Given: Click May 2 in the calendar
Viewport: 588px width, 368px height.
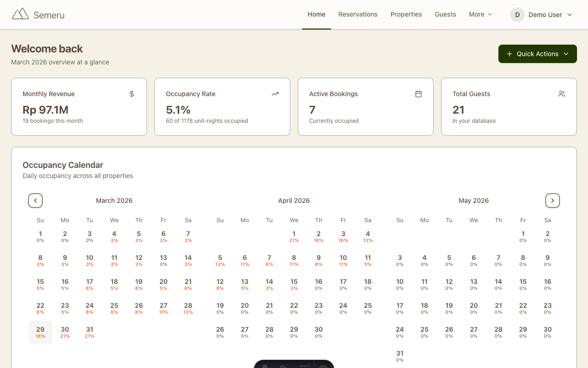Looking at the screenshot, I should [548, 236].
